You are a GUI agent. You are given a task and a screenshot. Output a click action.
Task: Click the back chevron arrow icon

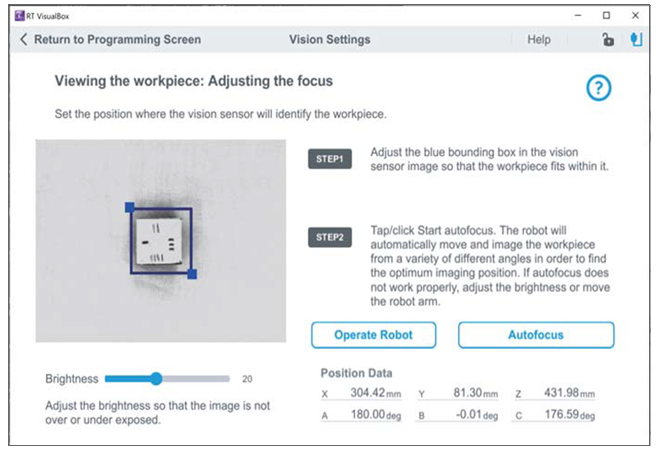coord(24,40)
